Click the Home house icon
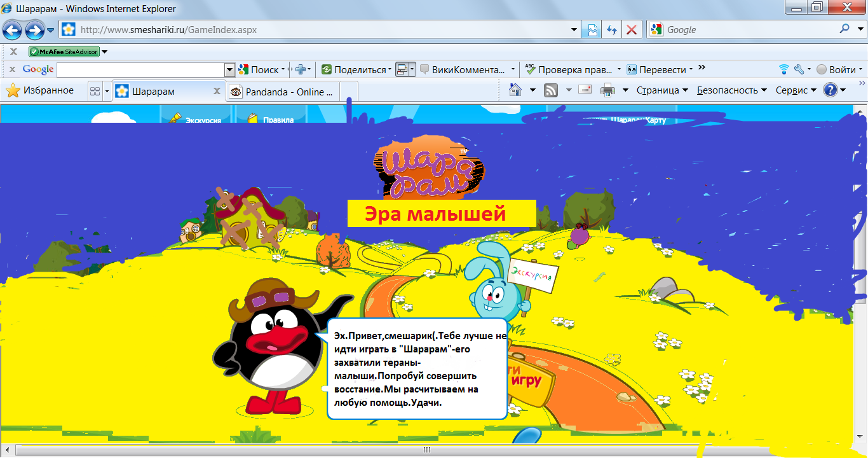This screenshot has height=458, width=868. (516, 90)
